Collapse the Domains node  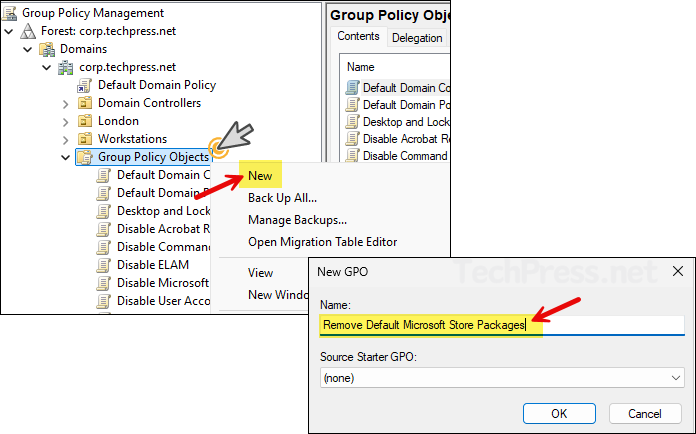[28, 49]
